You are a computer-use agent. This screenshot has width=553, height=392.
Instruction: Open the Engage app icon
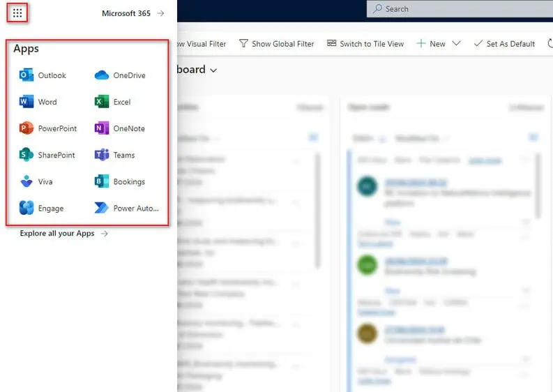tap(26, 208)
